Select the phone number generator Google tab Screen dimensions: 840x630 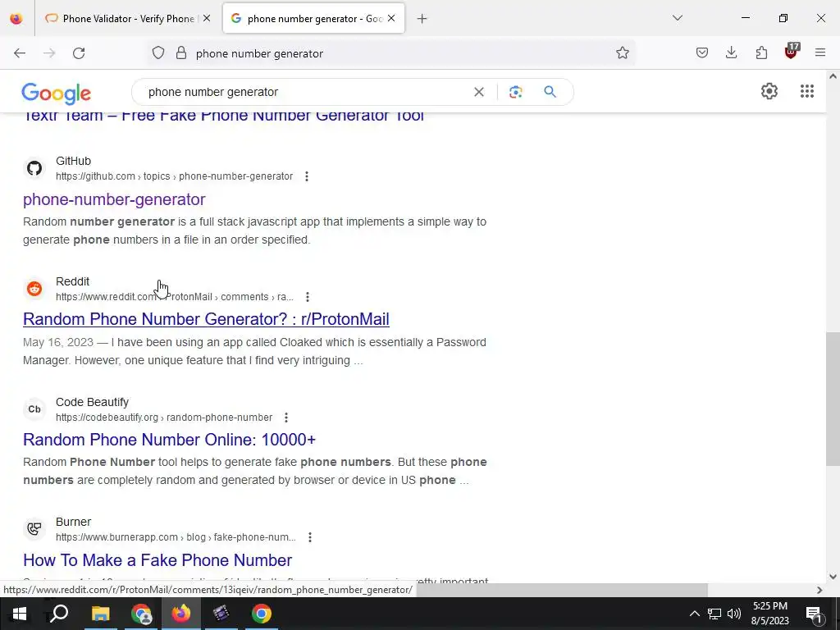click(x=308, y=19)
